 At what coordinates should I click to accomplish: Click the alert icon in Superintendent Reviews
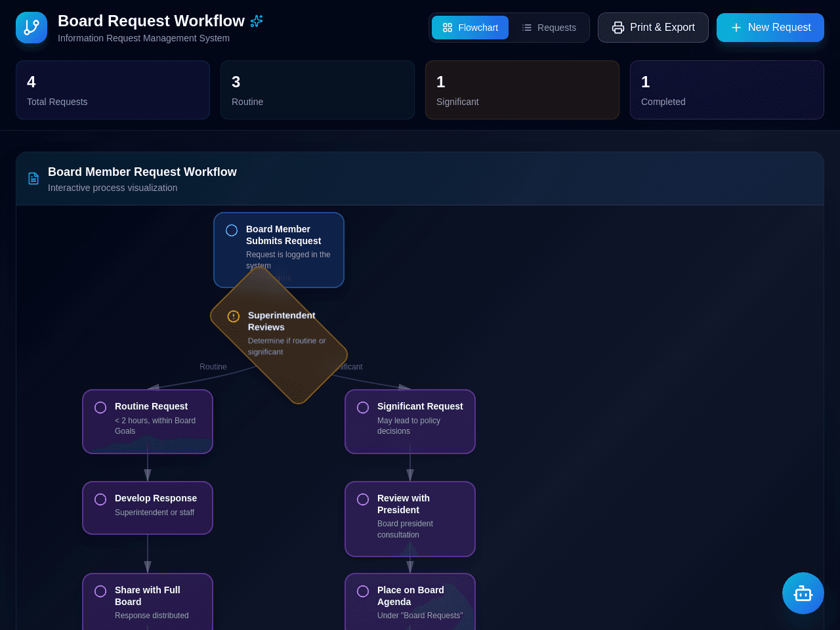(234, 316)
